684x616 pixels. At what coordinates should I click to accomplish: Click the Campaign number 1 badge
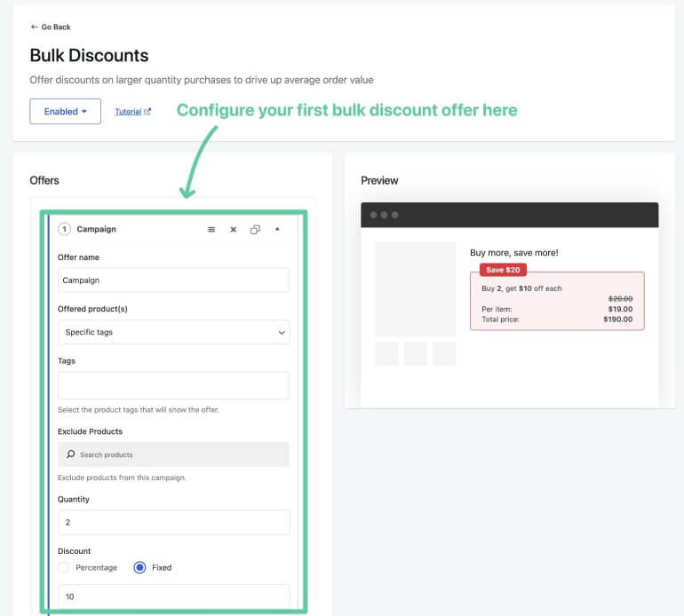point(64,229)
